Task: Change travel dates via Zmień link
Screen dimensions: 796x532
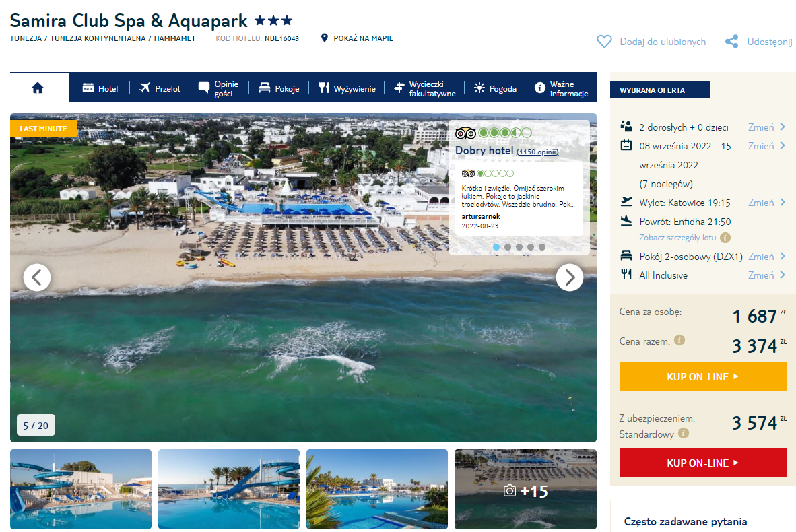Action: [766, 146]
